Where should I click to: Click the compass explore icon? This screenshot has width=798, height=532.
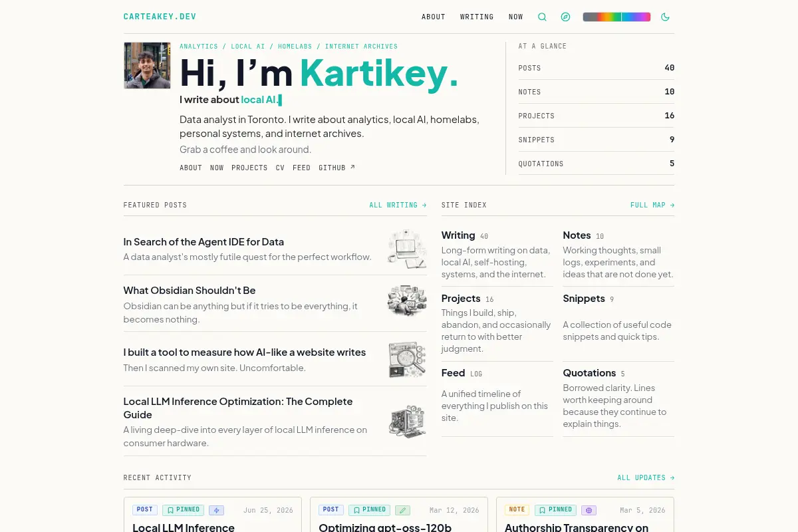tap(565, 17)
